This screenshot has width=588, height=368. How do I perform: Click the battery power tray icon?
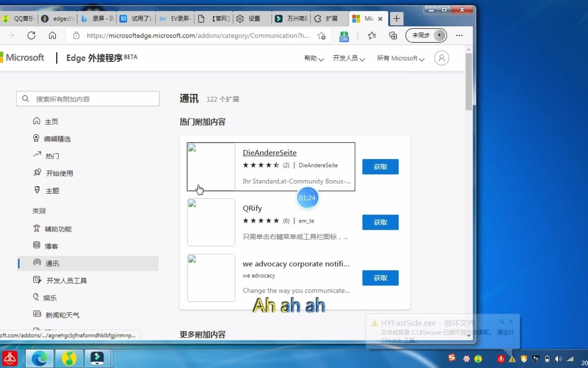(547, 359)
